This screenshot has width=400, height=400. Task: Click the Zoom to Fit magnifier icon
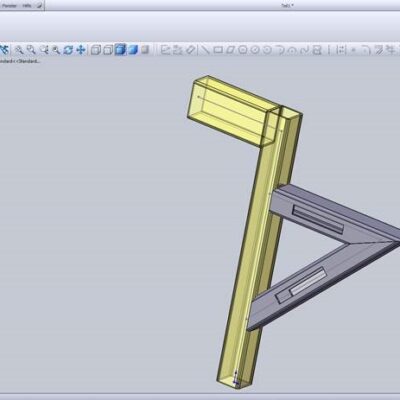[19, 50]
